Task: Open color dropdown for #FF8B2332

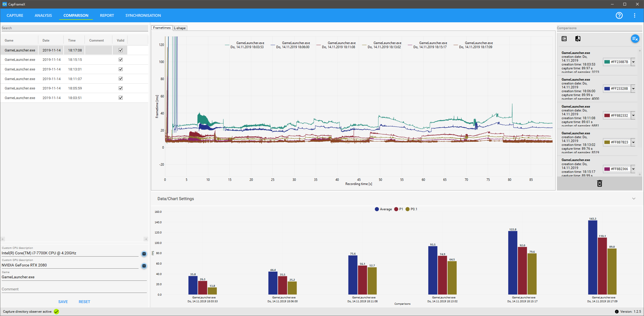Action: pyautogui.click(x=633, y=116)
